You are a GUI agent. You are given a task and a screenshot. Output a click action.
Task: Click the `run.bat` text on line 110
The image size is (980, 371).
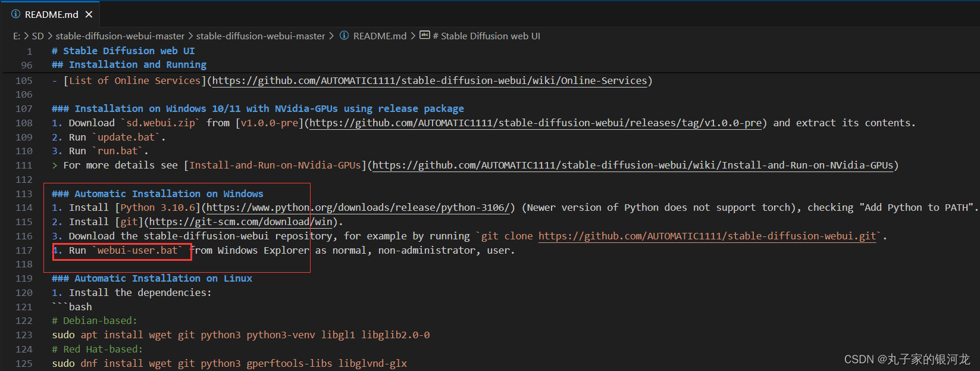[117, 151]
